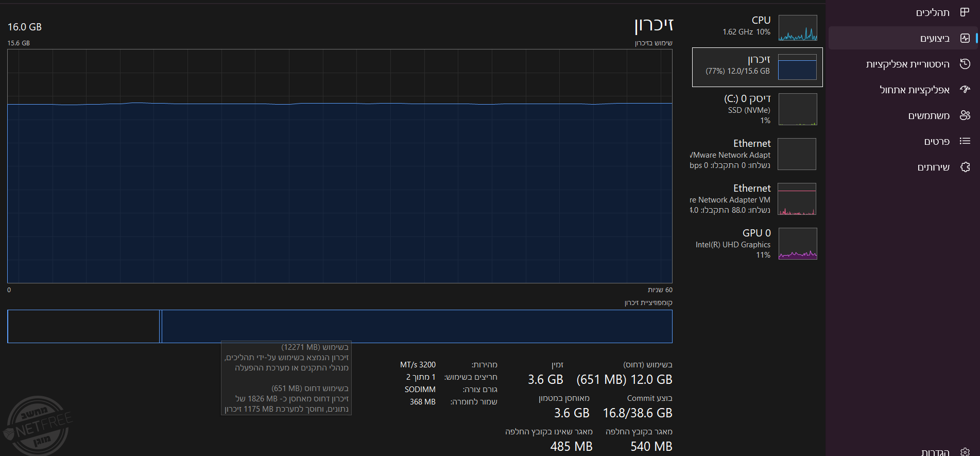This screenshot has width=980, height=456.
Task: Click the Processes icon in the sidebar
Action: point(965,12)
